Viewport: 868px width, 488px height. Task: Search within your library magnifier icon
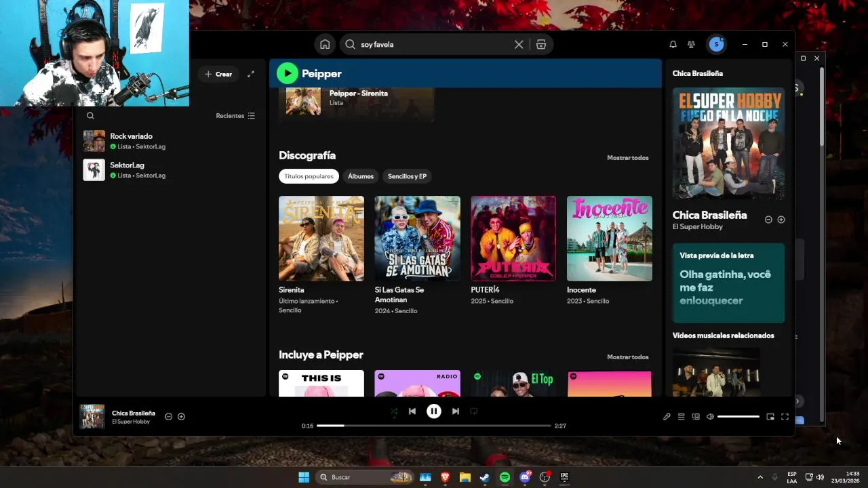coord(90,116)
